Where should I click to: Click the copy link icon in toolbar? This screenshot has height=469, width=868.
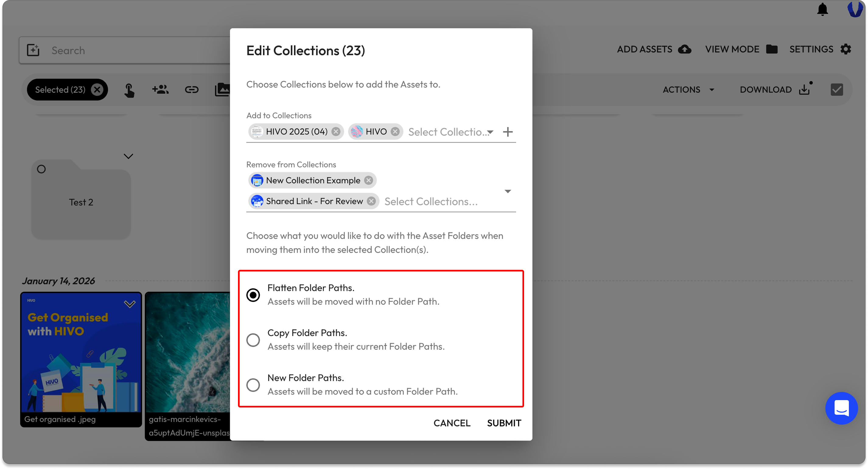tap(191, 90)
